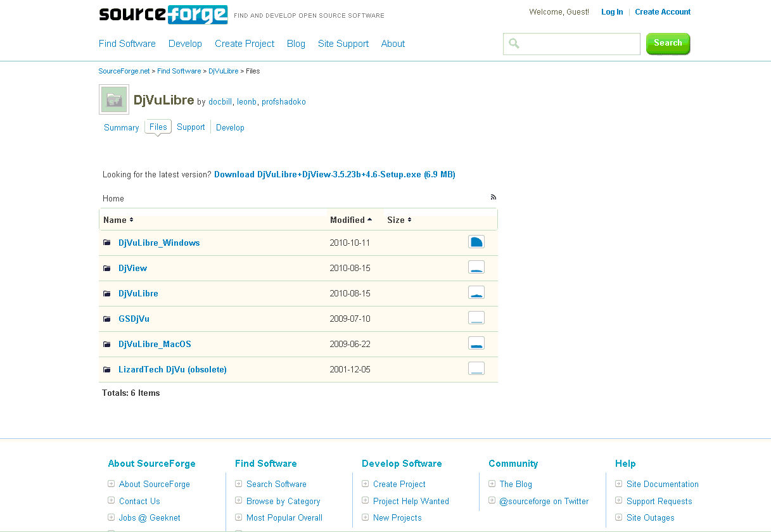Open Contact Us footer link

[x=139, y=501]
